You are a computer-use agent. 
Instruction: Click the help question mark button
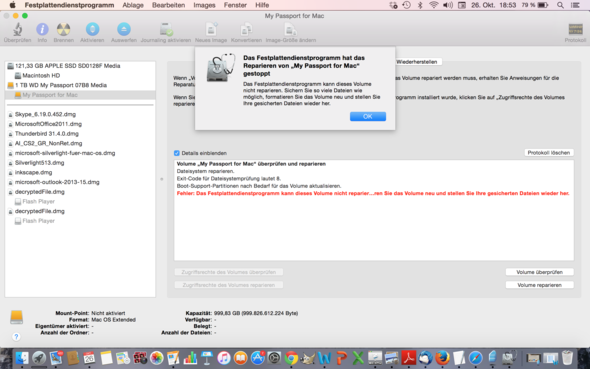pyautogui.click(x=16, y=337)
